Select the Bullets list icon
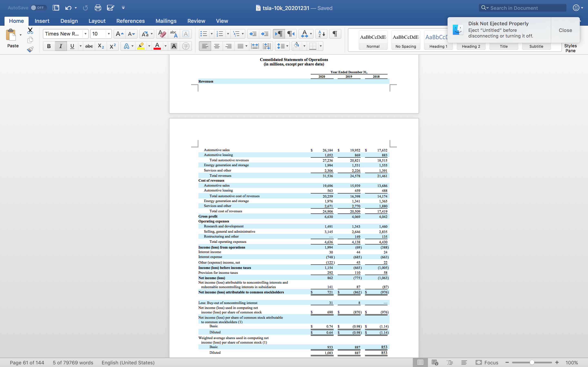This screenshot has height=367, width=588. pyautogui.click(x=204, y=34)
